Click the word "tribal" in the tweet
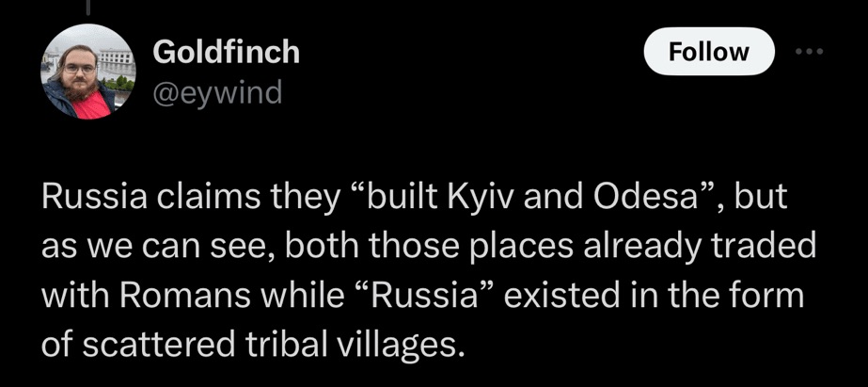The image size is (868, 387). pos(284,344)
